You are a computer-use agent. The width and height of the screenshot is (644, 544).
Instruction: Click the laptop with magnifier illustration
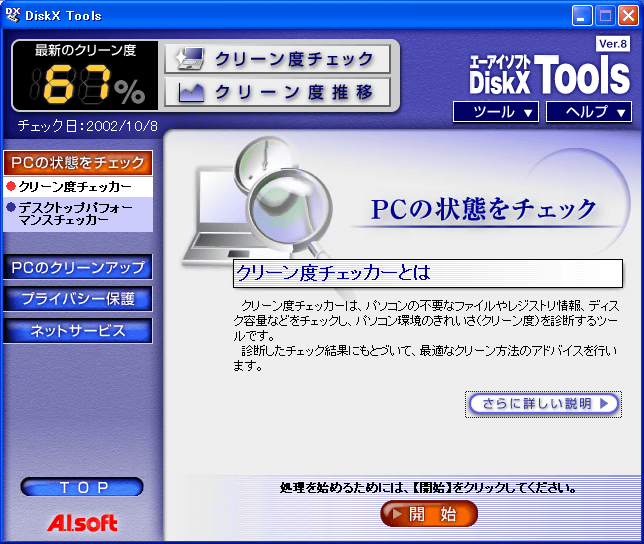click(258, 201)
